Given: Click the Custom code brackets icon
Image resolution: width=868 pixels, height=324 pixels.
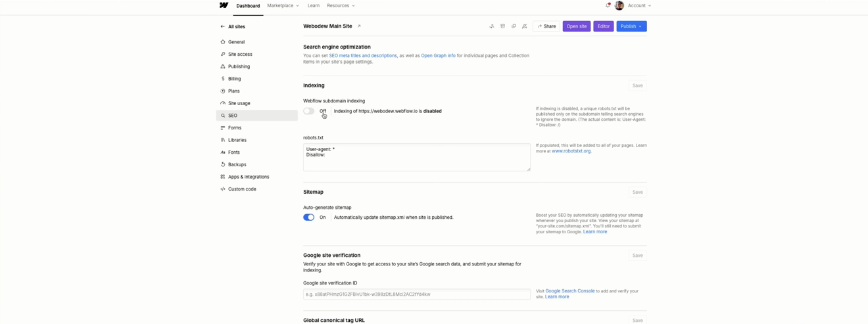Looking at the screenshot, I should [x=223, y=189].
